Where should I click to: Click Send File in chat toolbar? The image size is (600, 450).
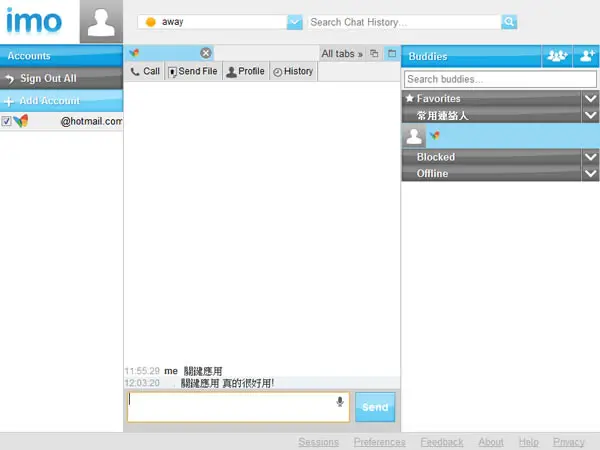[x=193, y=71]
